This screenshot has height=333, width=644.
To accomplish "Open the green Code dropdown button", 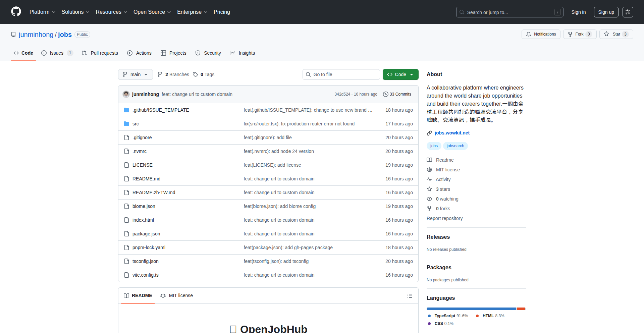I will (400, 74).
